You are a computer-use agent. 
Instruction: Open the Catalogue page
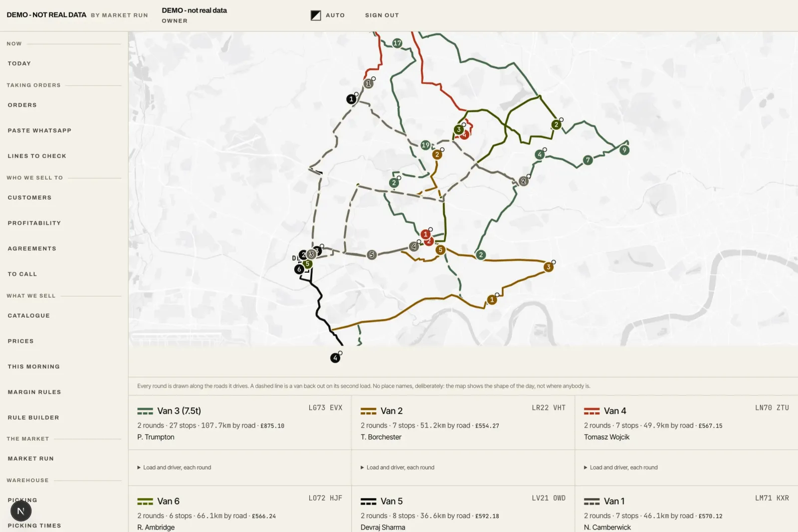tap(28, 316)
